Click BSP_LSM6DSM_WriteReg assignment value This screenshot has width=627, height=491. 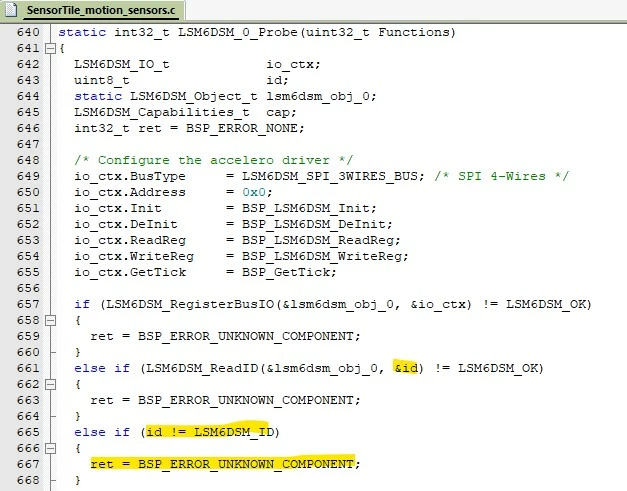tap(321, 256)
